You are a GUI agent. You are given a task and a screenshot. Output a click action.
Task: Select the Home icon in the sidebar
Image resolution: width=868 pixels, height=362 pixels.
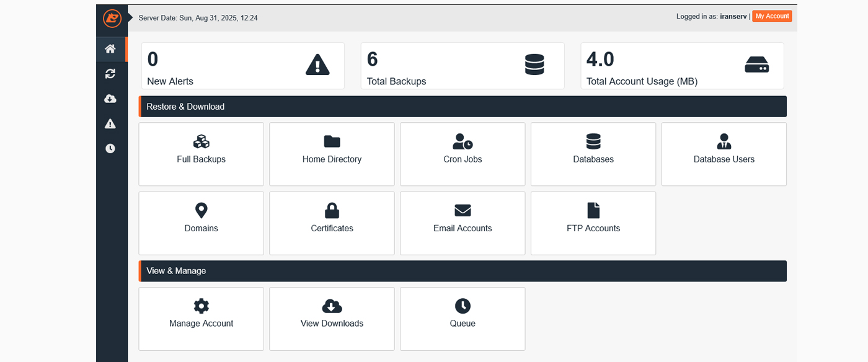[x=110, y=48]
